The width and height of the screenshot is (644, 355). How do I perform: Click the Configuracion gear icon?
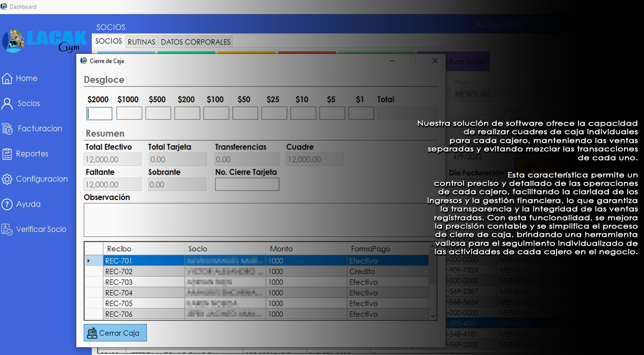click(x=7, y=179)
